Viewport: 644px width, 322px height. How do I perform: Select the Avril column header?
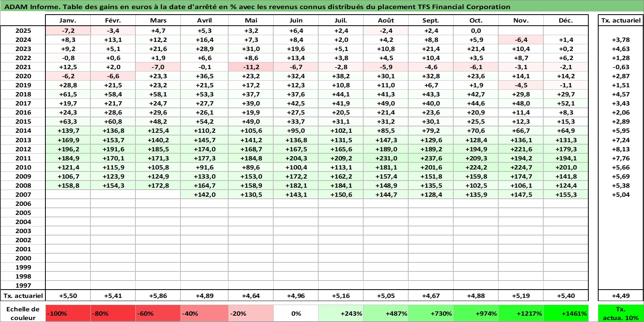coord(205,20)
